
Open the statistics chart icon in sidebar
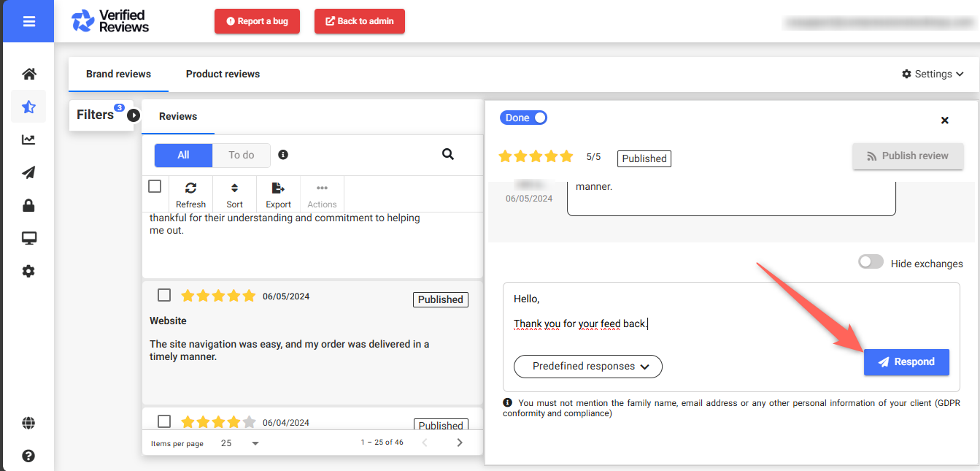[28, 139]
